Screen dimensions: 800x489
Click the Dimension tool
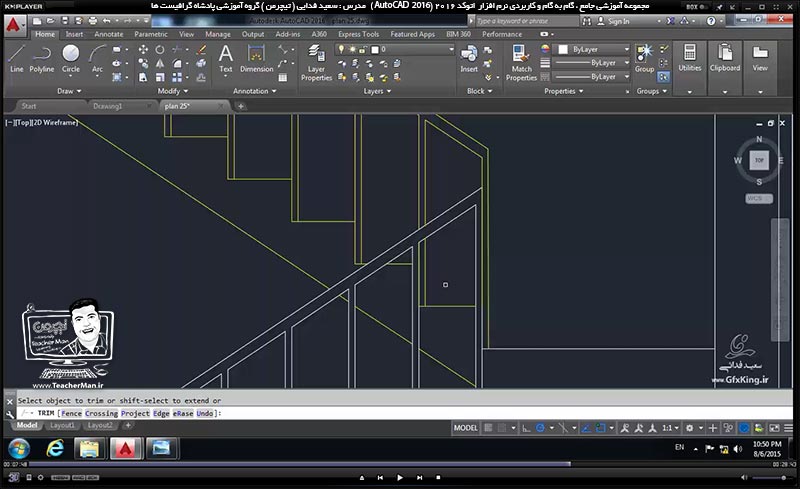256,59
